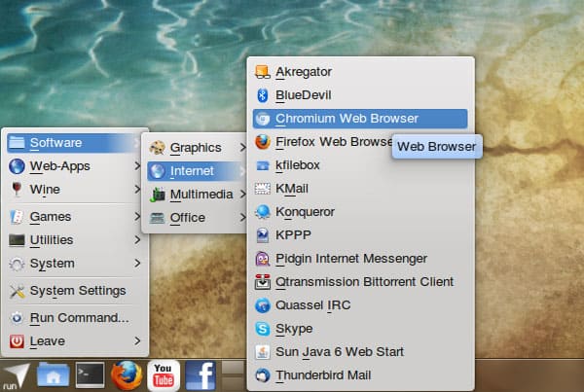584x392 pixels.
Task: Select the Konqueror entry
Action: (x=360, y=212)
